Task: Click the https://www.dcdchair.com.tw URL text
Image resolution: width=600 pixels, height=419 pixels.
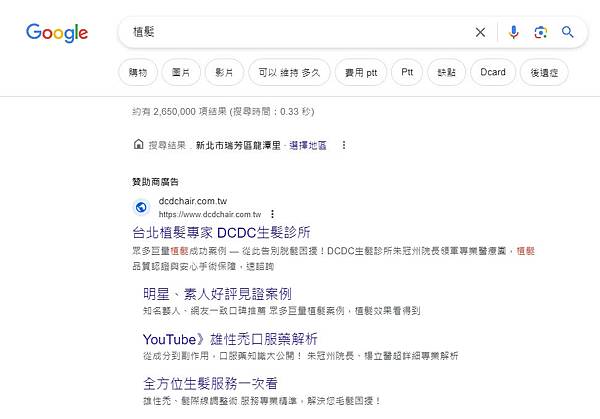Action: tap(210, 214)
